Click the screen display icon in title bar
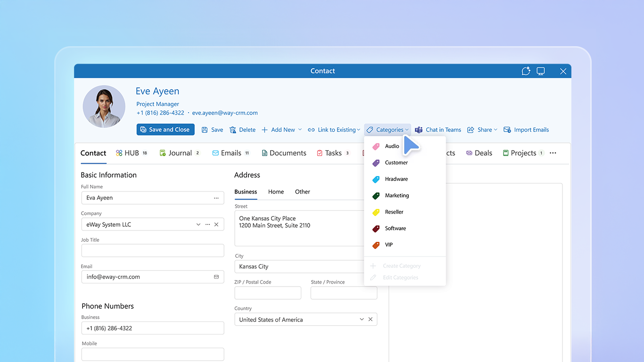The width and height of the screenshot is (644, 362). click(541, 71)
